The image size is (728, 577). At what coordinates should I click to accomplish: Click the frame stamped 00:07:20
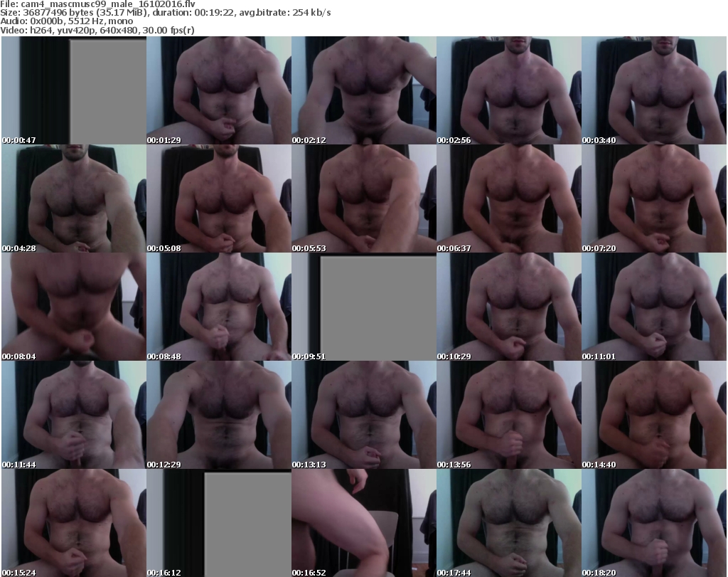(x=654, y=199)
